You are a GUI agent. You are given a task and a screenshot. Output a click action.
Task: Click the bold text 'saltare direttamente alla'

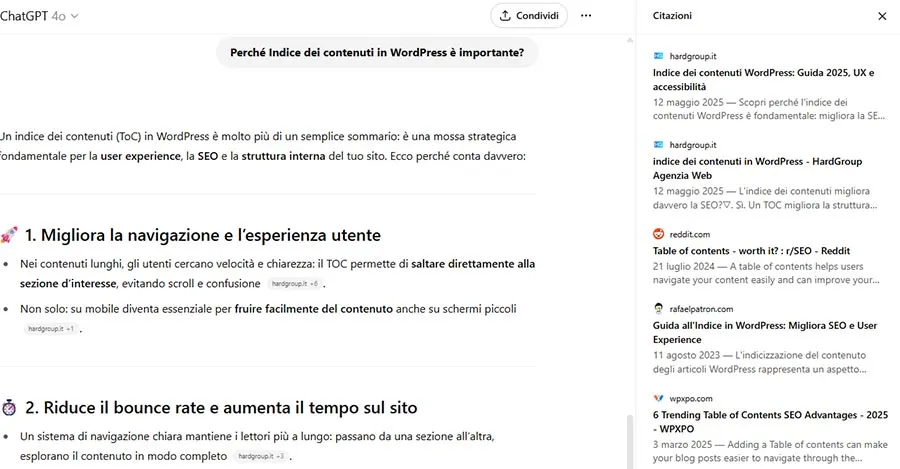(473, 264)
